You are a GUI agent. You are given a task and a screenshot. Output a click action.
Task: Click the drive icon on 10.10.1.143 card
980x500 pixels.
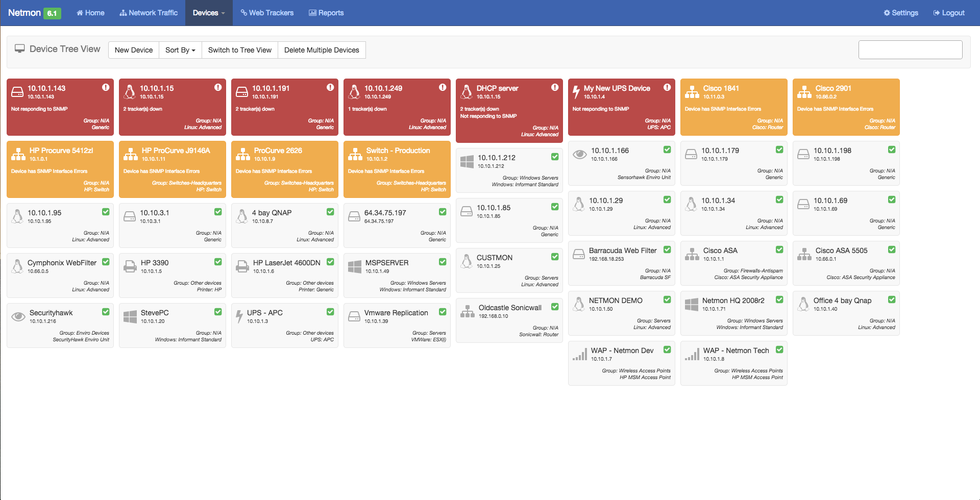tap(17, 92)
